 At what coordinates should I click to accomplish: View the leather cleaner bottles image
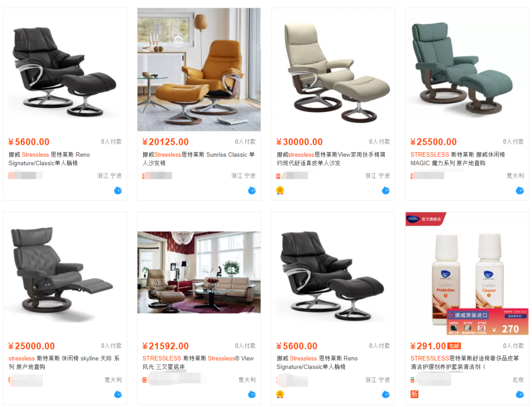(467, 273)
